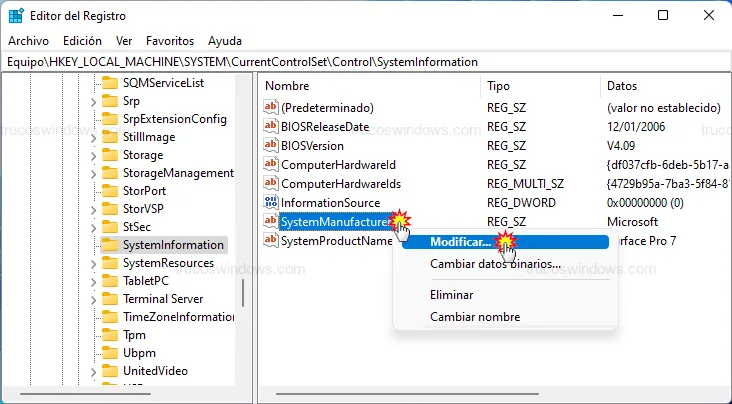Click the (Predeterminado) value icon
The width and height of the screenshot is (732, 404).
[x=270, y=107]
